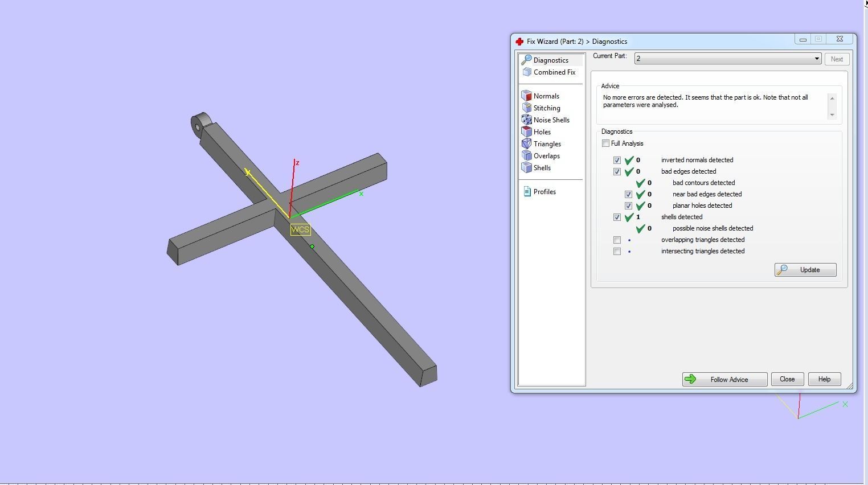Minimize the Fix Wizard dialog
This screenshot has width=868, height=485.
click(x=803, y=39)
